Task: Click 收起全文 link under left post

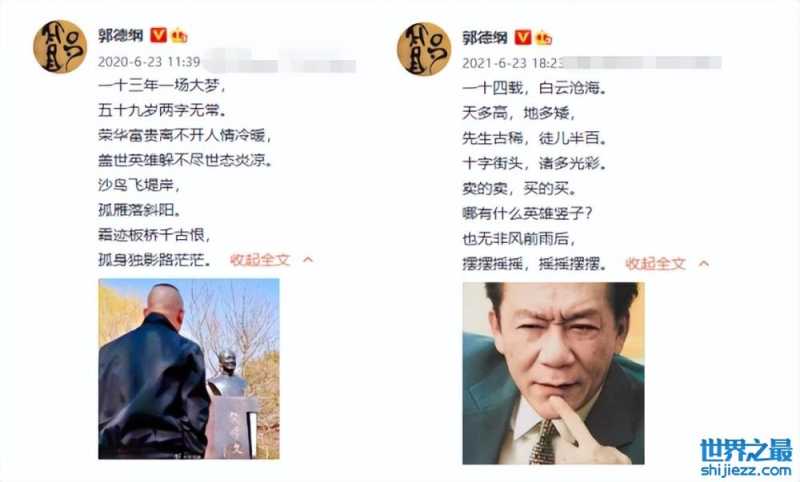Action: (x=260, y=260)
